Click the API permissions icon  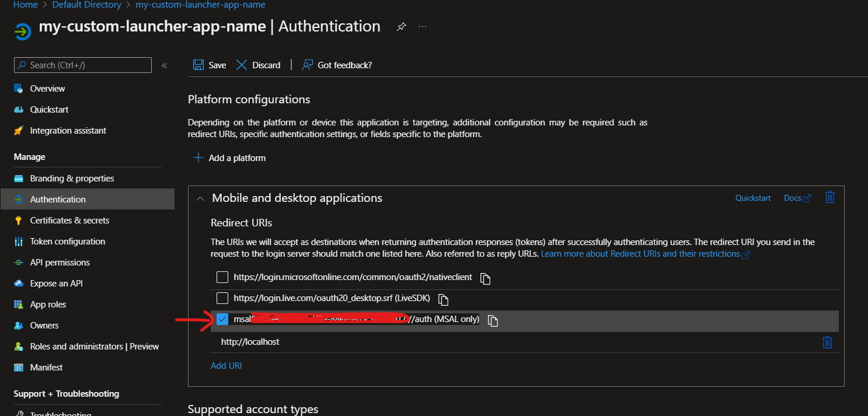(x=19, y=263)
